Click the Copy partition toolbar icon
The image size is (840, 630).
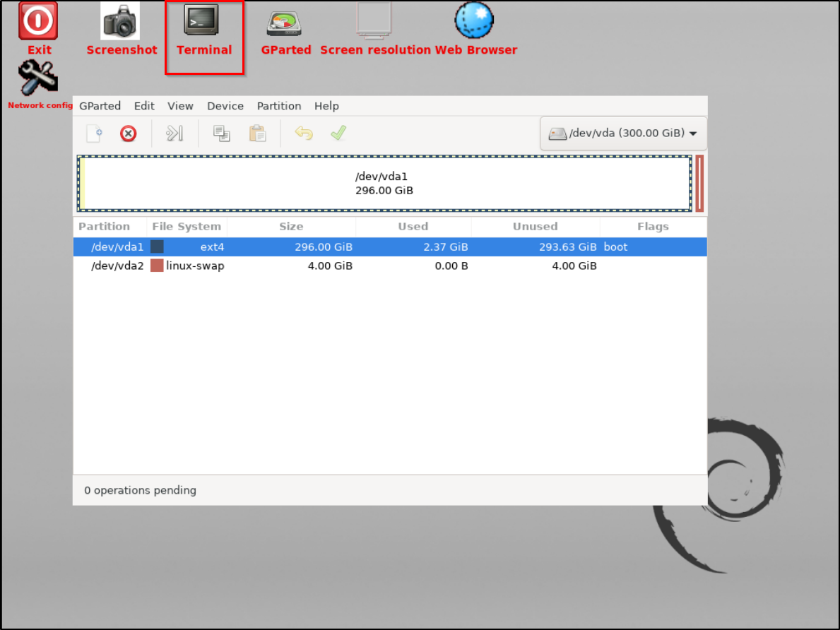point(222,133)
